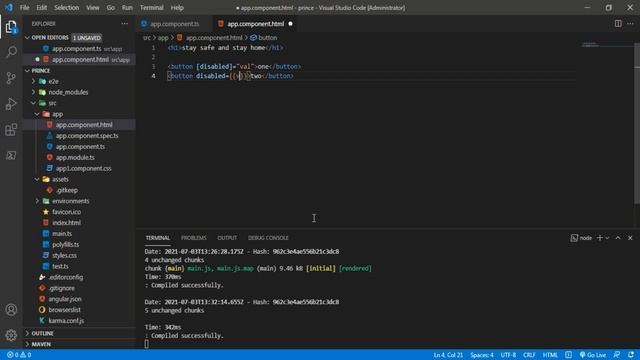Collapse the assets folder

[x=37, y=179]
